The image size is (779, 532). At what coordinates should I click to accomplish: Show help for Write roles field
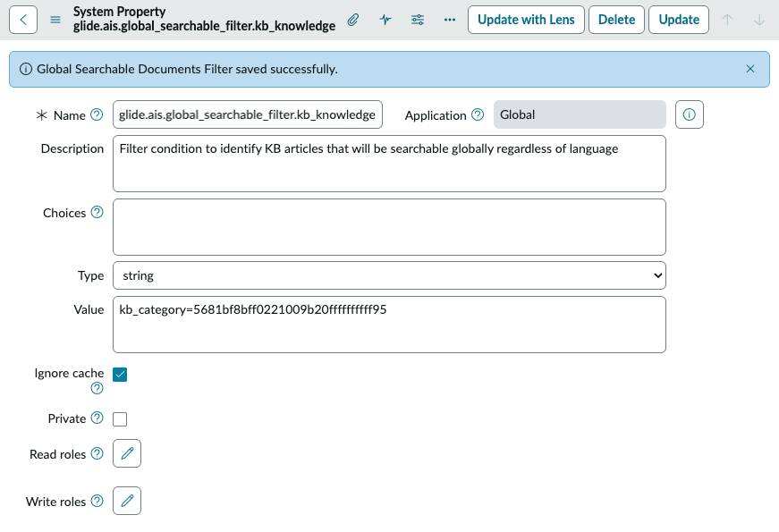click(97, 501)
